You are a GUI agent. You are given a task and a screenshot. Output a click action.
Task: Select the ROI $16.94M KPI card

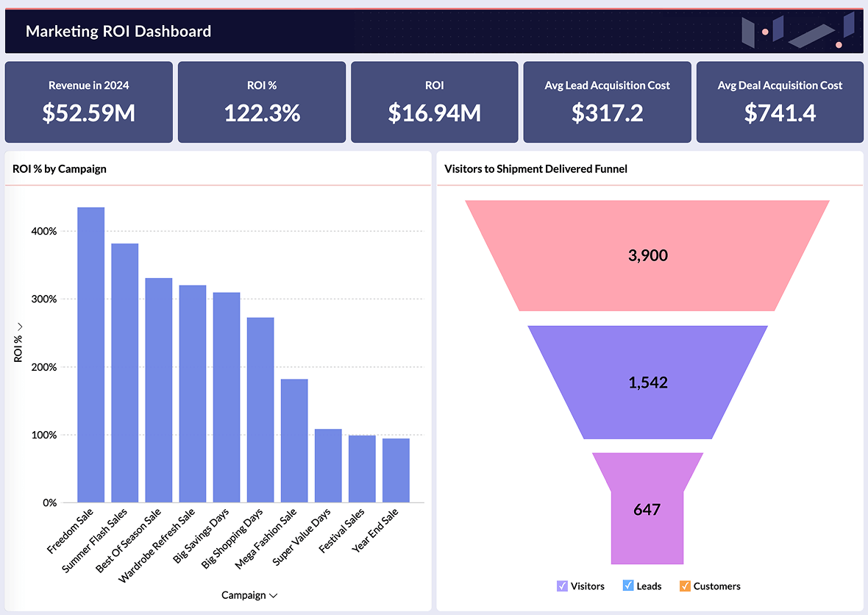pos(434,102)
